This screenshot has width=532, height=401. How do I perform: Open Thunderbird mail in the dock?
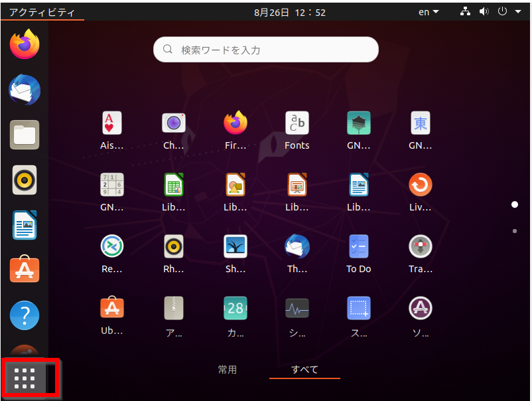tap(25, 90)
